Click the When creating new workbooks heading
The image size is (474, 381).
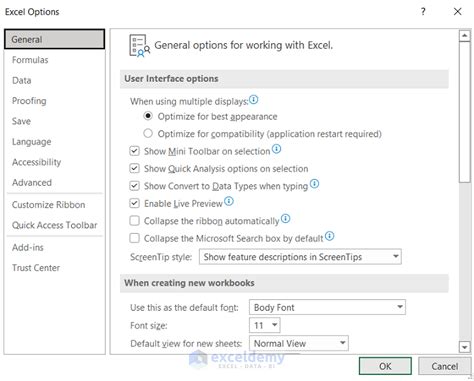[189, 283]
